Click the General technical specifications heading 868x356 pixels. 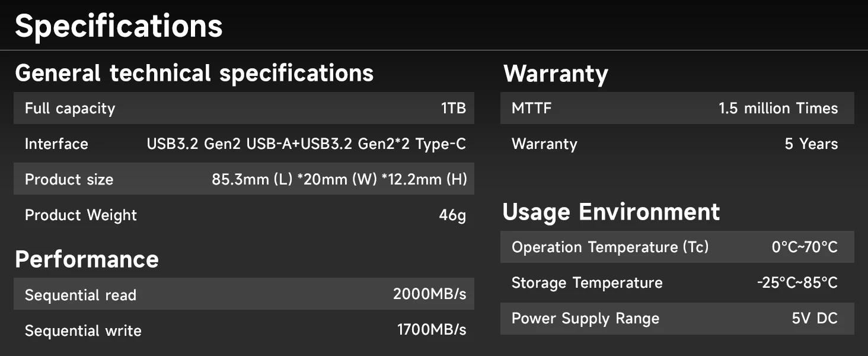tap(194, 73)
